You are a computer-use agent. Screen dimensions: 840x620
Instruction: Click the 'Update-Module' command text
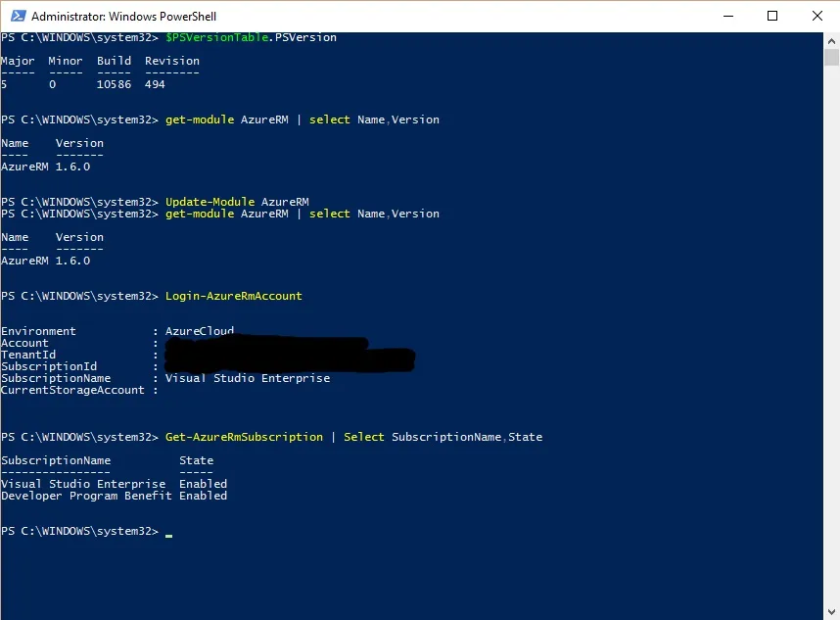210,202
